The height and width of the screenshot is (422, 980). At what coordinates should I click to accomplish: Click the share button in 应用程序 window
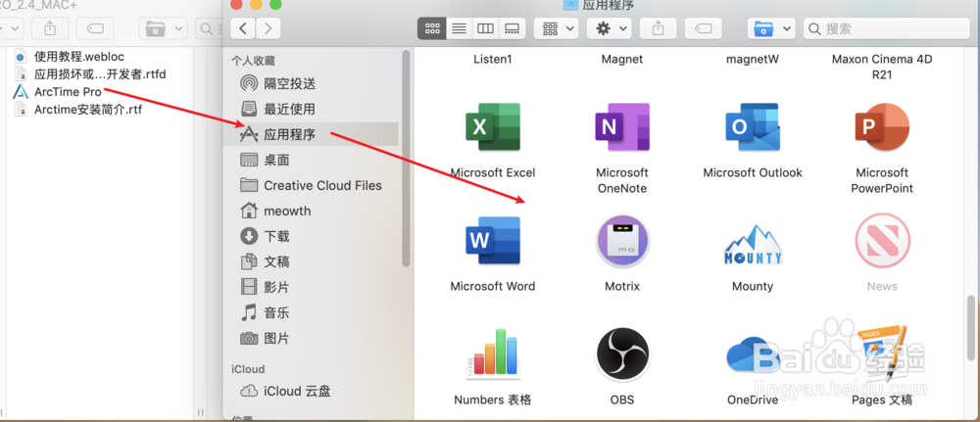pos(658,28)
